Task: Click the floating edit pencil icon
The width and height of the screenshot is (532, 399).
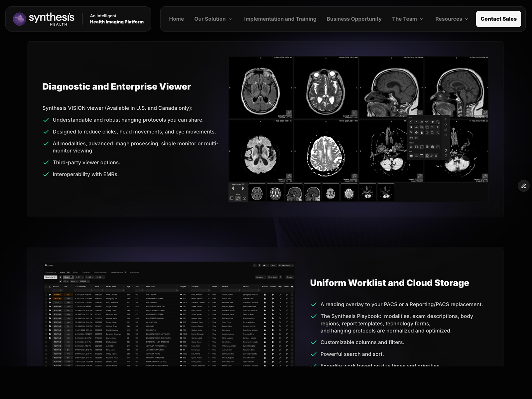Action: click(524, 186)
